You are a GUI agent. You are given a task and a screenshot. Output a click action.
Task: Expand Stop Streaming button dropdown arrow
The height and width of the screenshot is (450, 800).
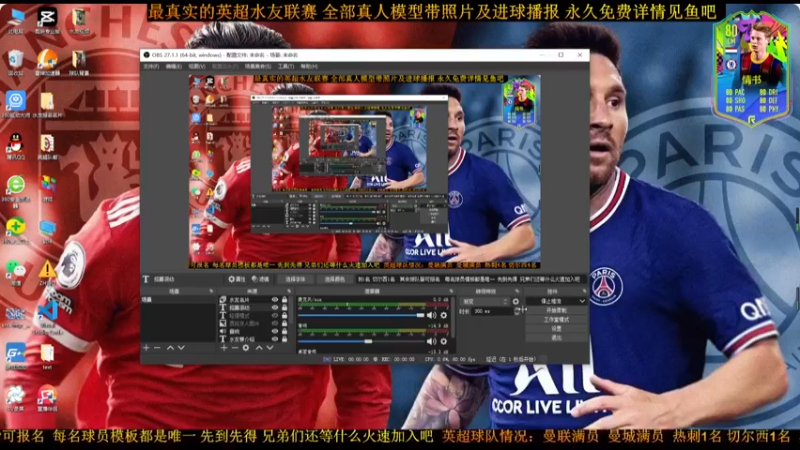pos(582,302)
